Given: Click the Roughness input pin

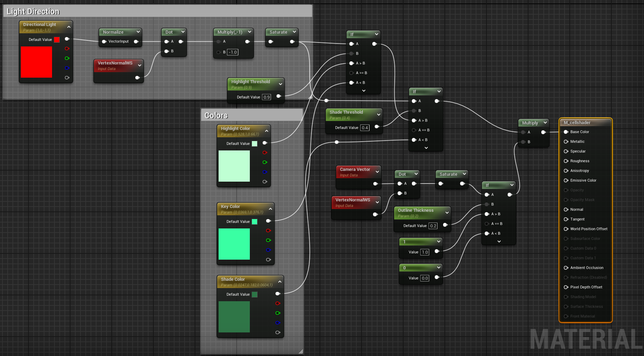Looking at the screenshot, I should [566, 161].
